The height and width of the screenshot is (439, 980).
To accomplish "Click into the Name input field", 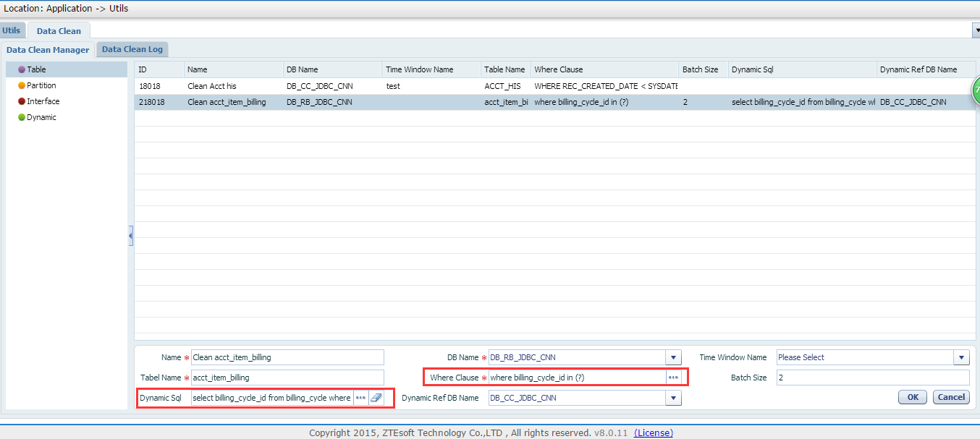I will (287, 357).
